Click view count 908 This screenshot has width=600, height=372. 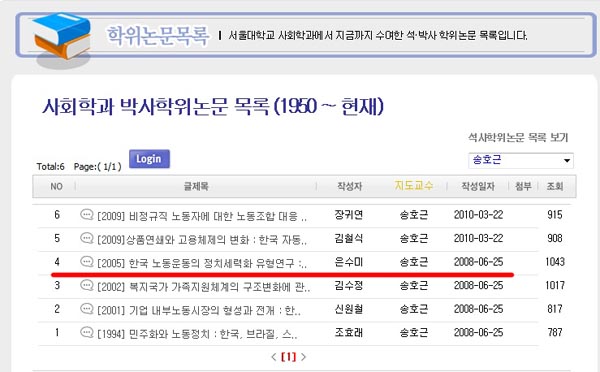555,238
